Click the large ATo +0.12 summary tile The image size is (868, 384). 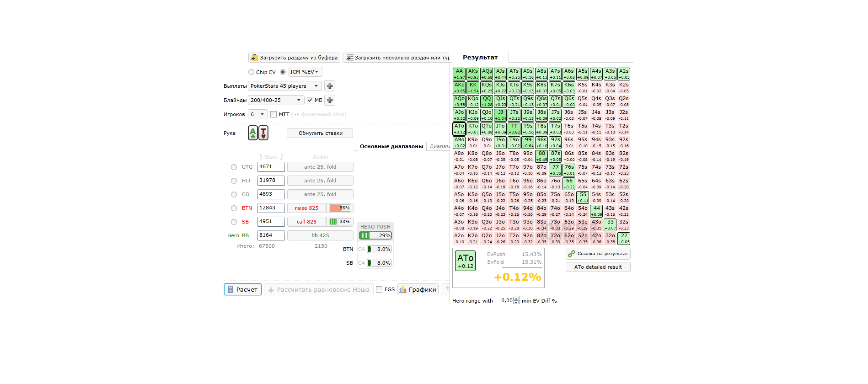coord(466,261)
